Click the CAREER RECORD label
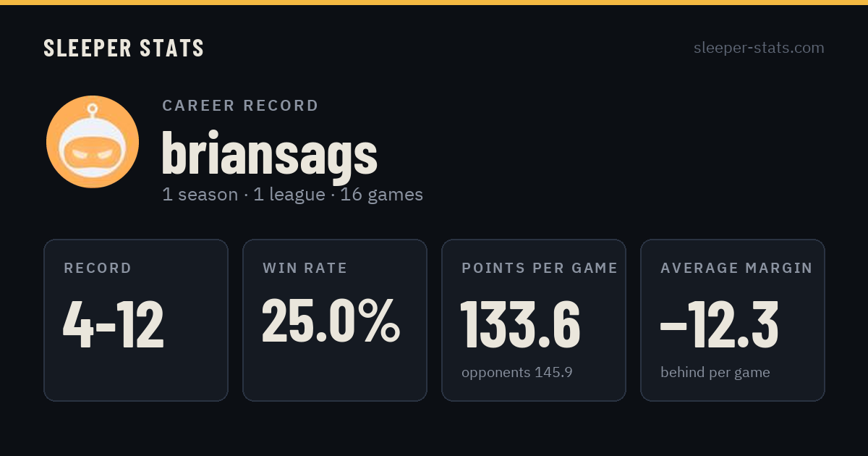The width and height of the screenshot is (868, 456). pos(240,106)
